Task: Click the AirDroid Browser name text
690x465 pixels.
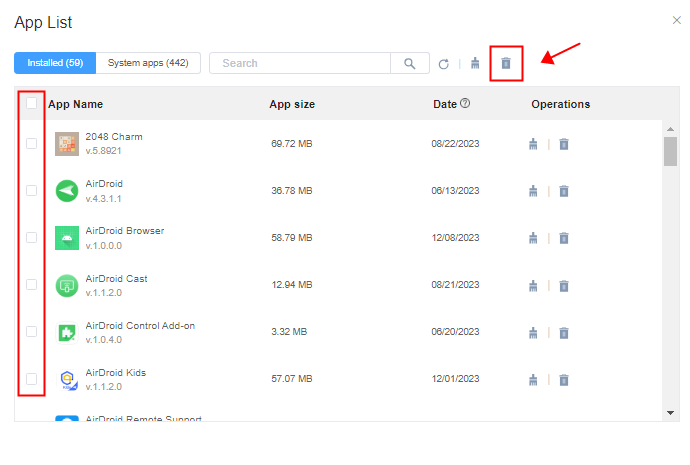Action: click(125, 231)
